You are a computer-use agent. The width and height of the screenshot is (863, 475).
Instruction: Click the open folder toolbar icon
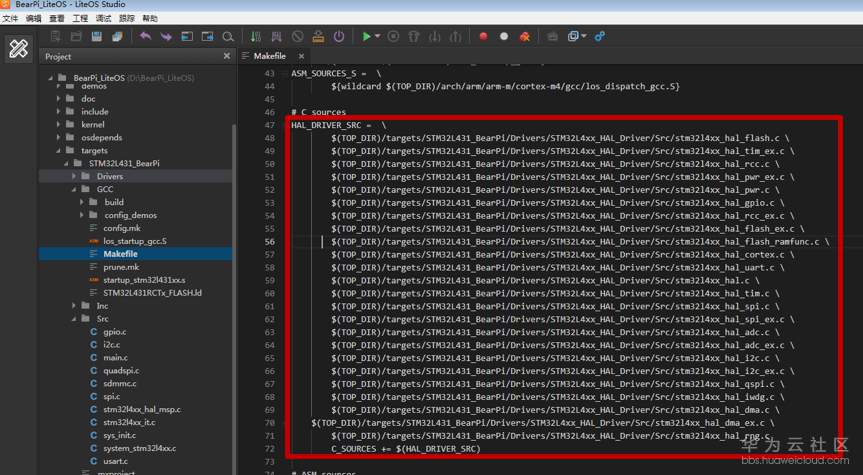tap(76, 37)
